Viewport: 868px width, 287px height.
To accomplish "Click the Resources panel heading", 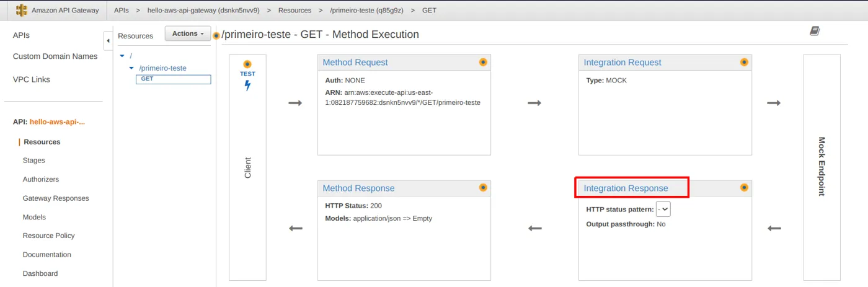I will pos(135,36).
